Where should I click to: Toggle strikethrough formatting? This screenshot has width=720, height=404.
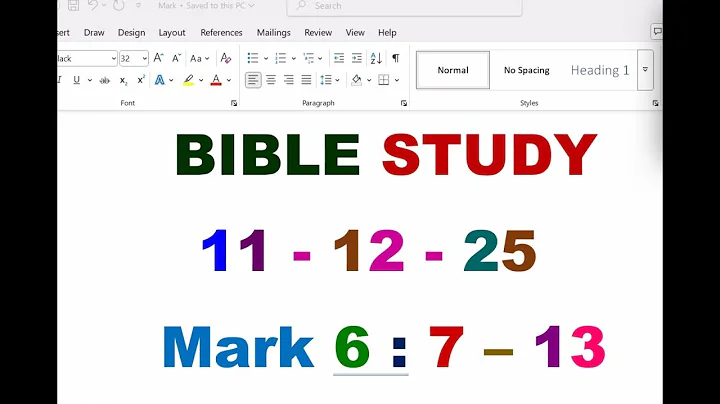[104, 80]
